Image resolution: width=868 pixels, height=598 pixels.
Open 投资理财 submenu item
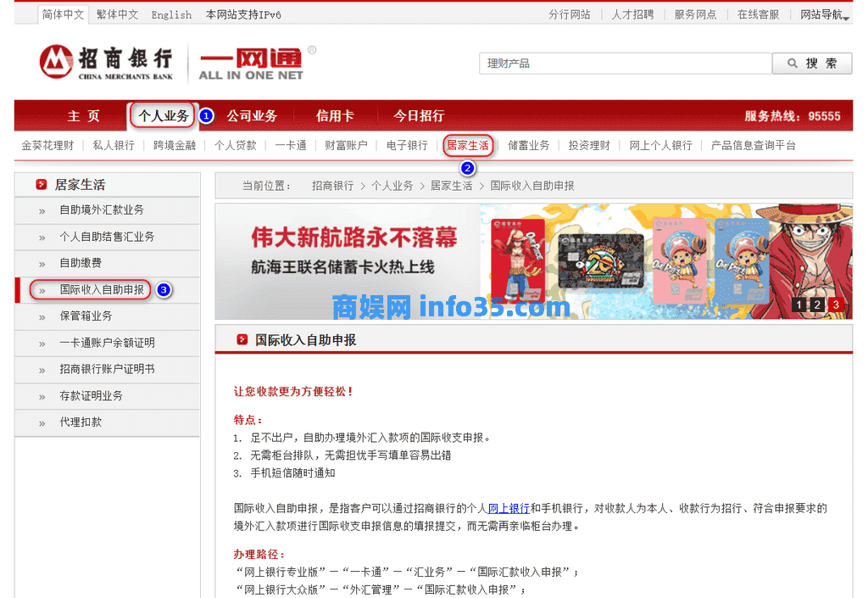pos(589,146)
